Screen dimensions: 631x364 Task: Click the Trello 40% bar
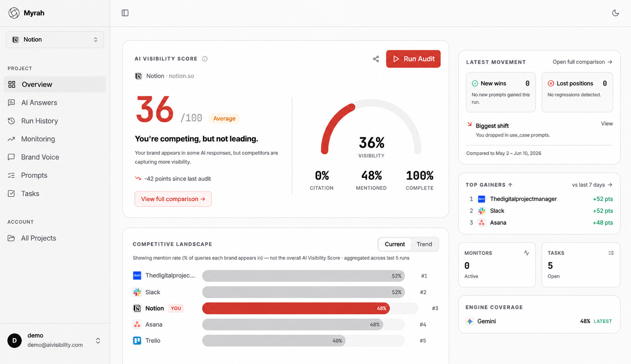coord(274,341)
